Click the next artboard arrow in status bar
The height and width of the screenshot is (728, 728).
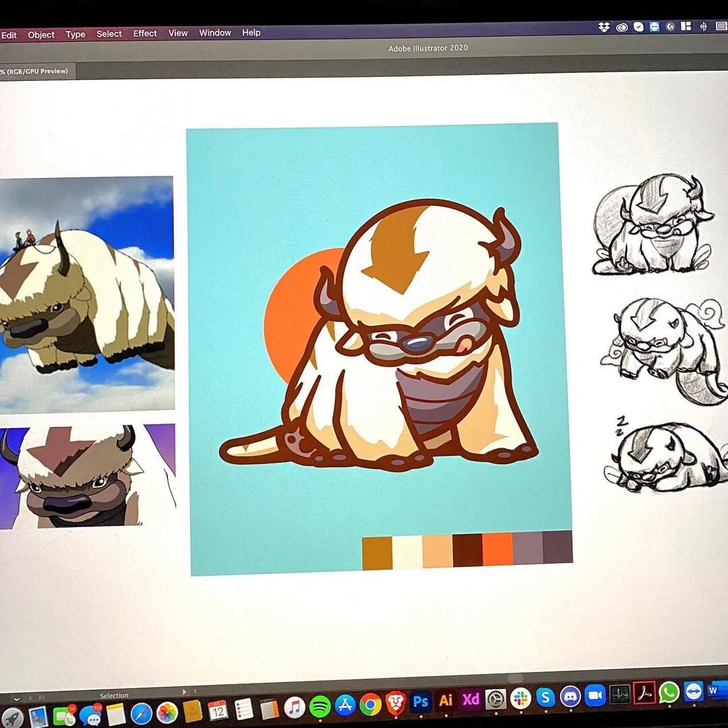tap(31, 698)
